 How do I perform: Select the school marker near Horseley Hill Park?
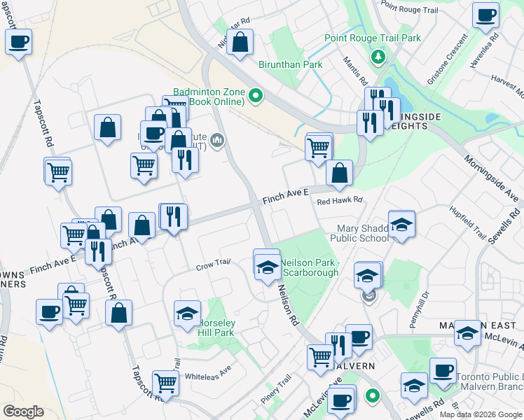coord(188,314)
